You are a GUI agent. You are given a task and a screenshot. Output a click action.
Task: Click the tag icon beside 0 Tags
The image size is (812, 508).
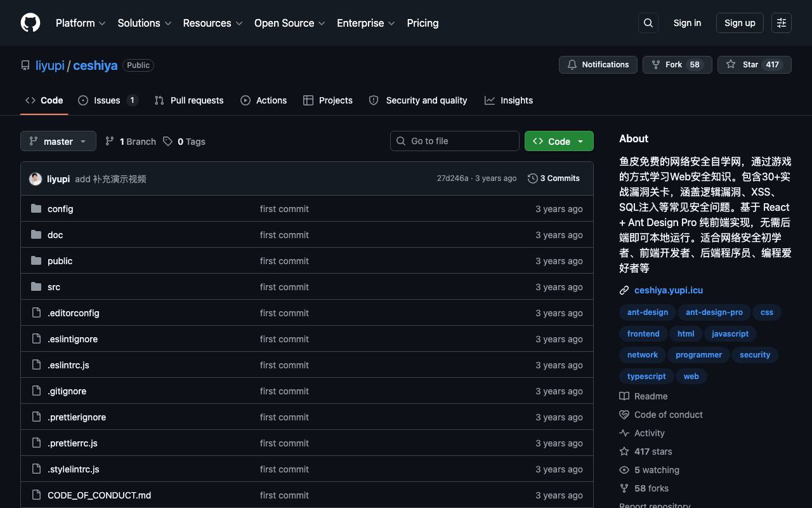[x=167, y=141]
